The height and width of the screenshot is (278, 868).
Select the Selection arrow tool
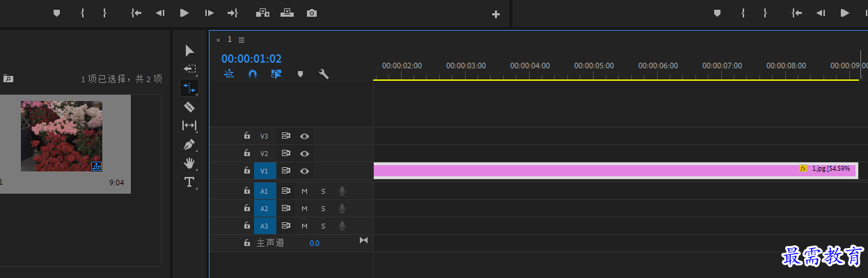(x=189, y=50)
